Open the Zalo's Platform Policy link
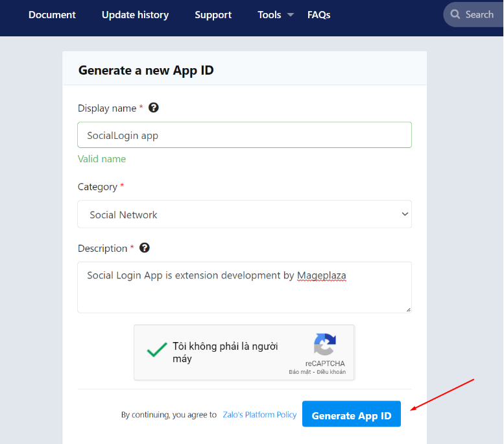 pos(259,415)
